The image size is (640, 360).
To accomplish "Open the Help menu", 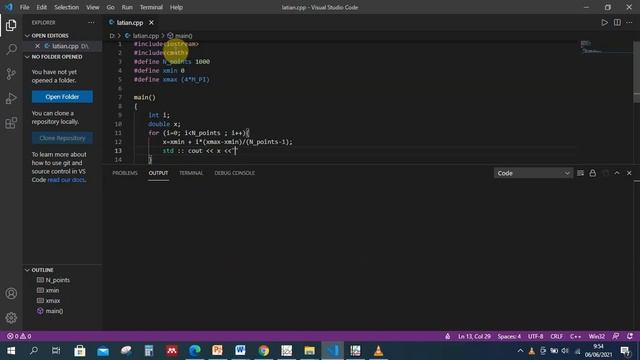I will [176, 7].
